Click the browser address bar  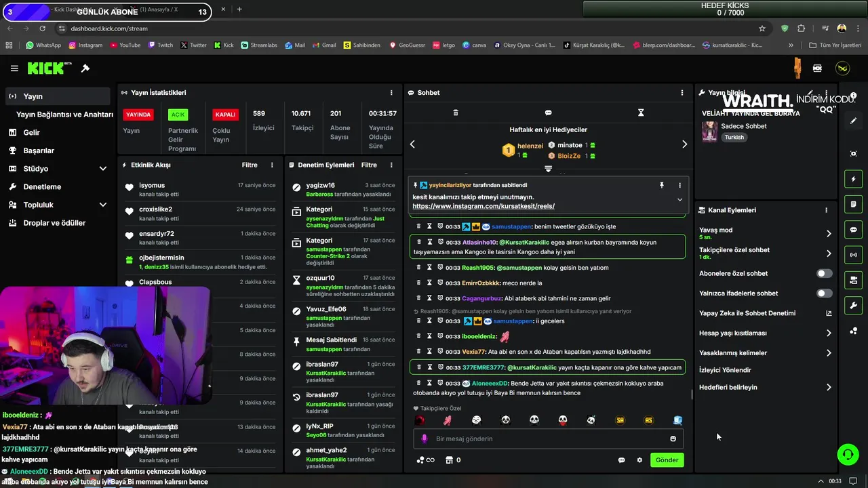[x=407, y=28]
